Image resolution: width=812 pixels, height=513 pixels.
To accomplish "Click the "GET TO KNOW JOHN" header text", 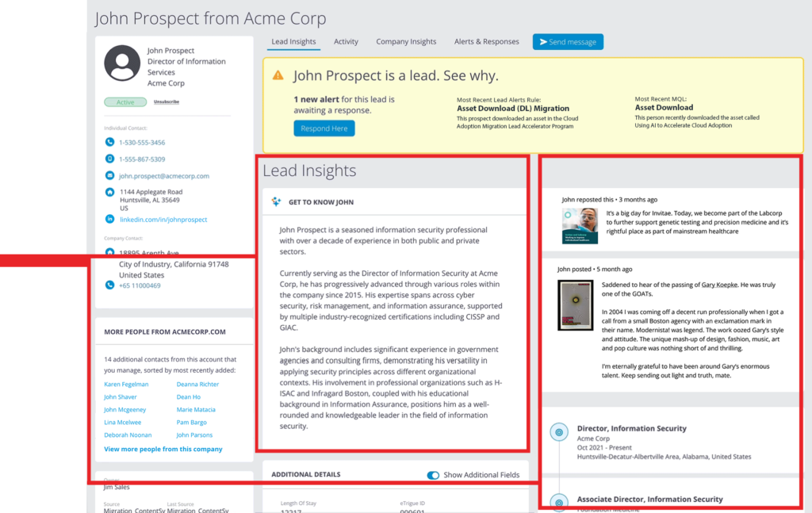I will click(x=321, y=202).
